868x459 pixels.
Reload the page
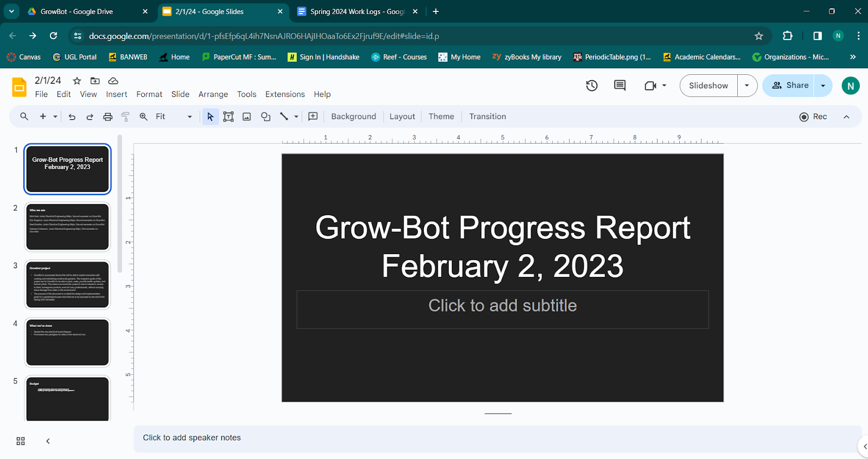53,36
